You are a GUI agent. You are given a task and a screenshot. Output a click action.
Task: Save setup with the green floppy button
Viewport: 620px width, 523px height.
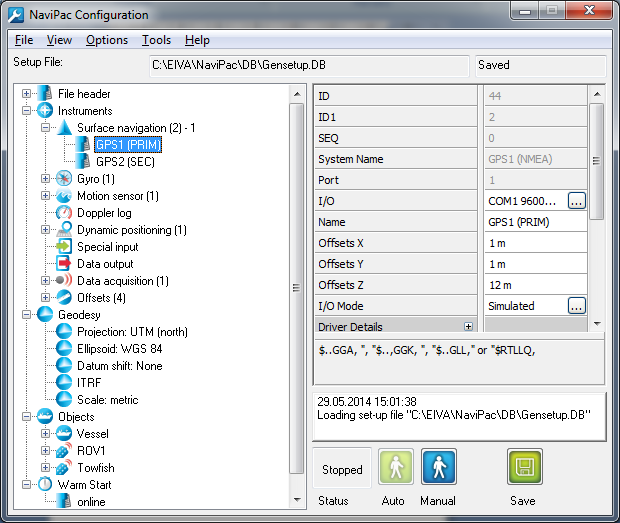tap(525, 466)
